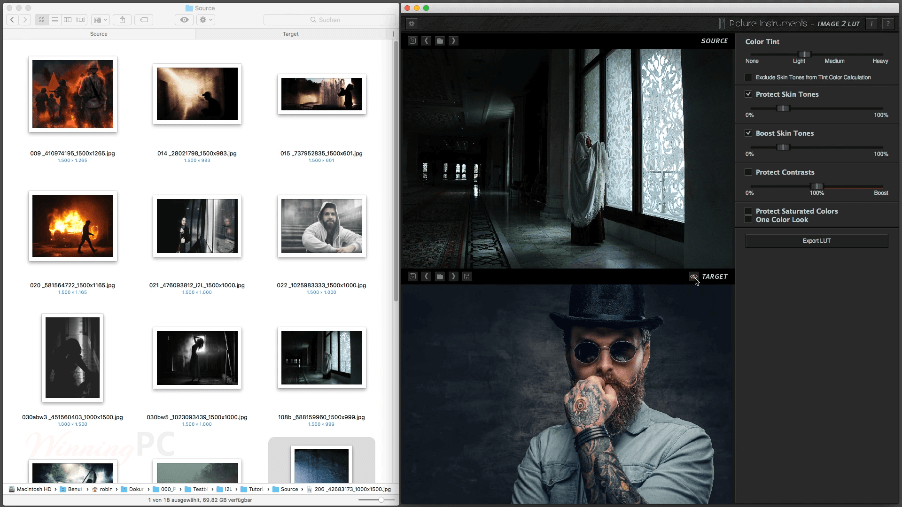Select thumbnail 022 hooded bearded man

pos(322,226)
